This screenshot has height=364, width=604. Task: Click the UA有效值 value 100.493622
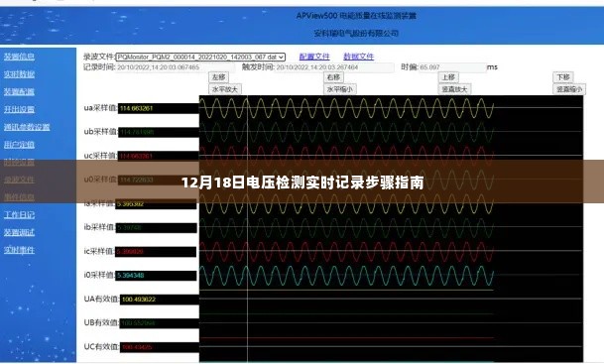(160, 300)
